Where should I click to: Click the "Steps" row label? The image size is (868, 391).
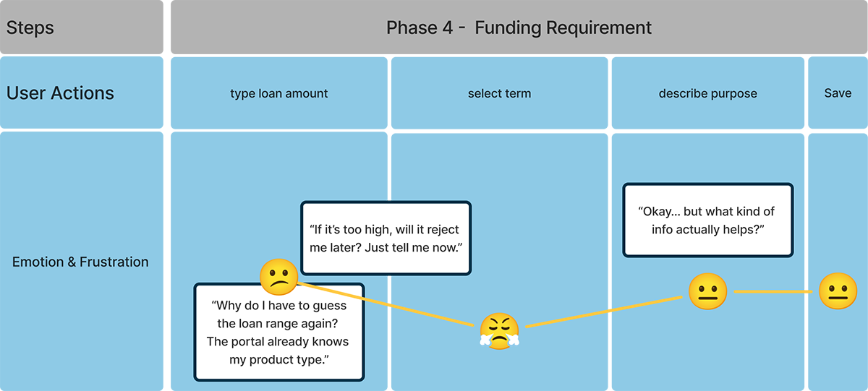(x=30, y=28)
